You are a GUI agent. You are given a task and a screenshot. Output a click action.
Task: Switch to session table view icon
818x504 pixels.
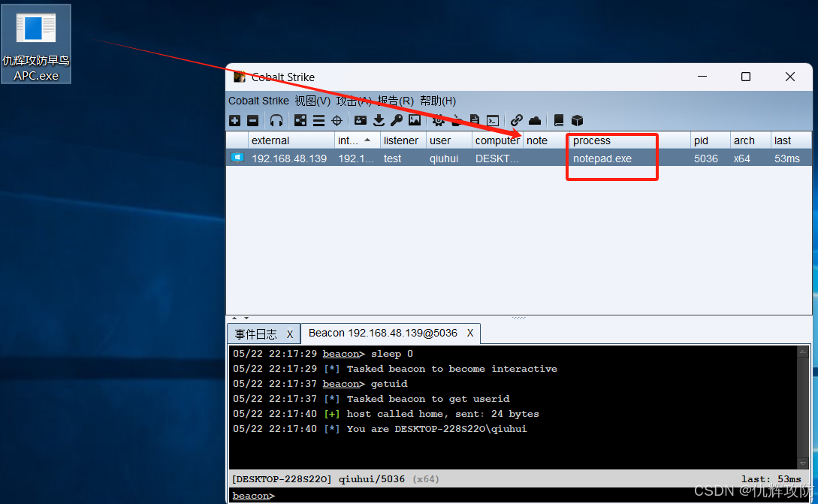318,120
